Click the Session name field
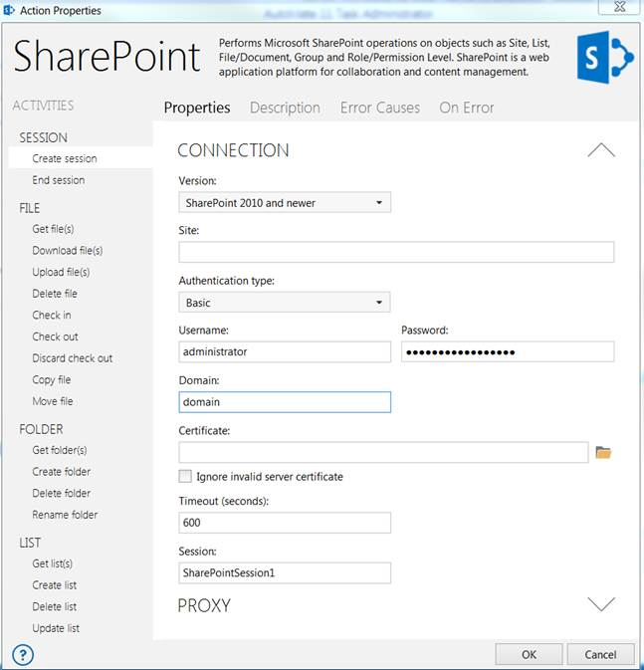The height and width of the screenshot is (670, 644). [x=285, y=573]
